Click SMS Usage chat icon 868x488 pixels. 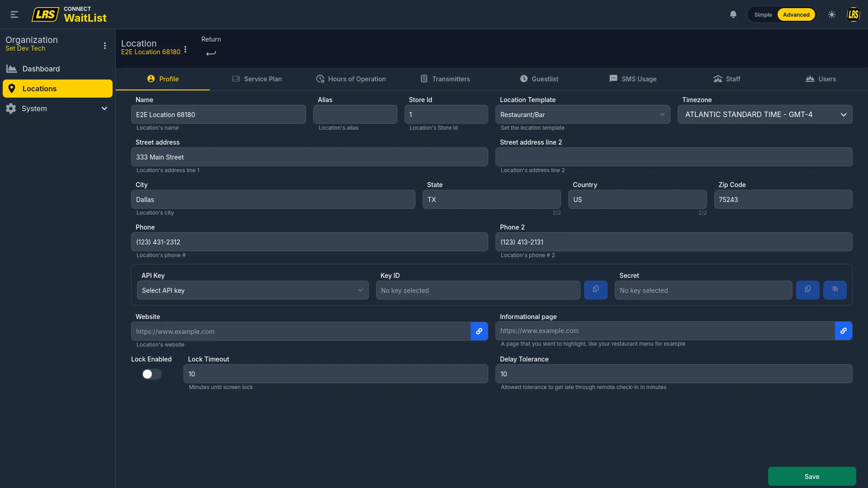[x=613, y=79]
